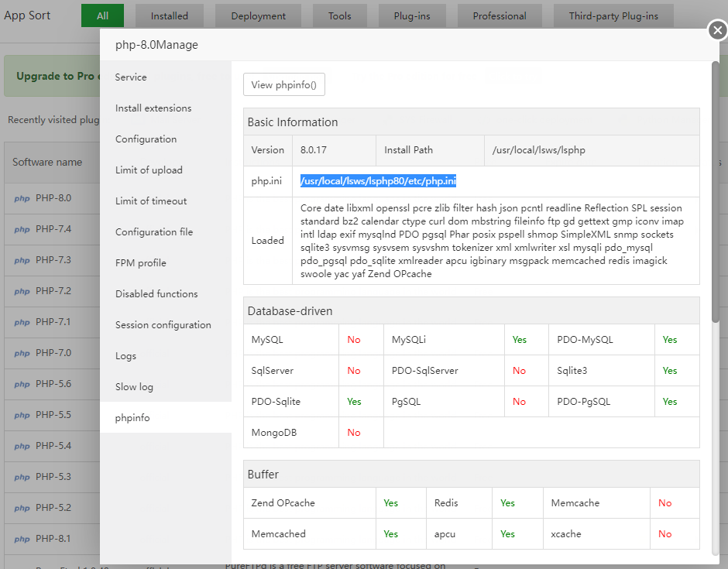
Task: Click the PHP-7.0 php icon
Action: pos(22,353)
